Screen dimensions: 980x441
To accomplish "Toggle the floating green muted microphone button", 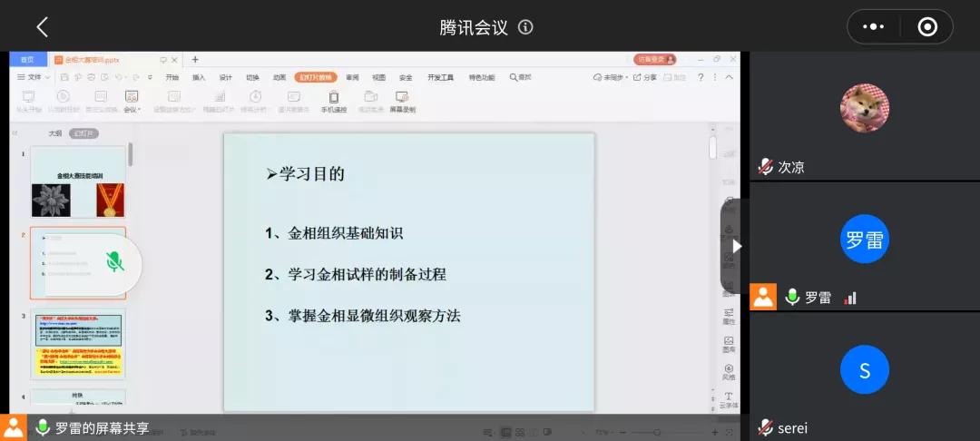I will (x=114, y=262).
